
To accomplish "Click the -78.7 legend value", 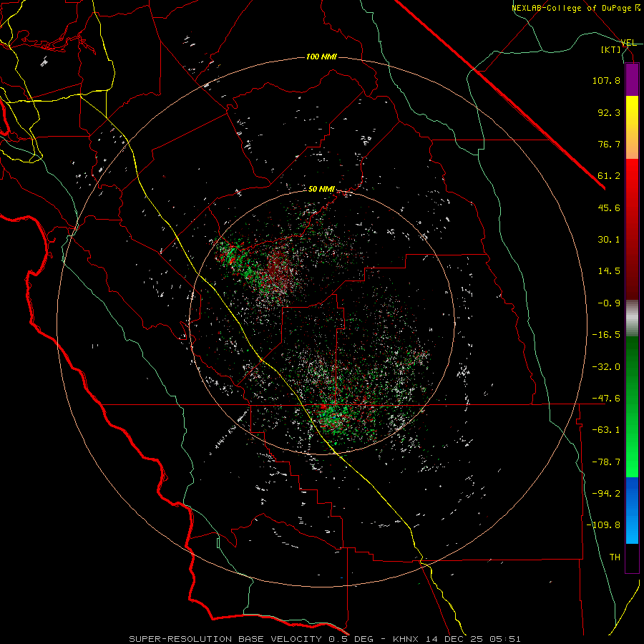I will [606, 462].
